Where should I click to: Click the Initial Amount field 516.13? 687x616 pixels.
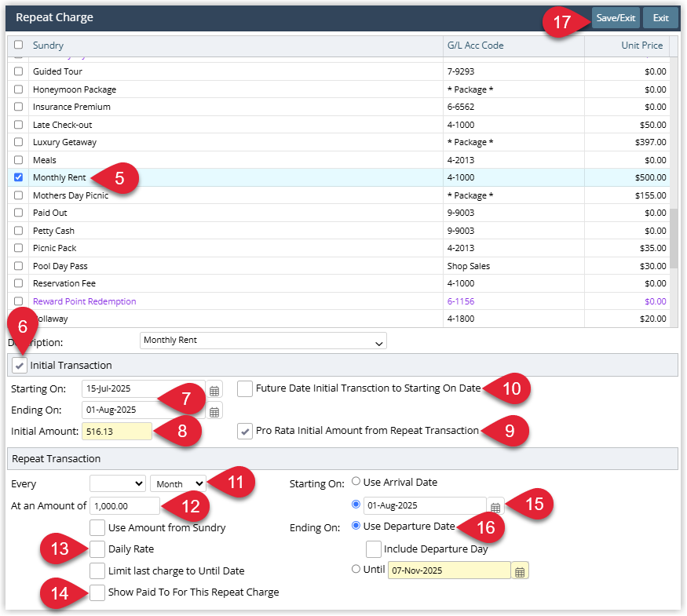pos(117,432)
